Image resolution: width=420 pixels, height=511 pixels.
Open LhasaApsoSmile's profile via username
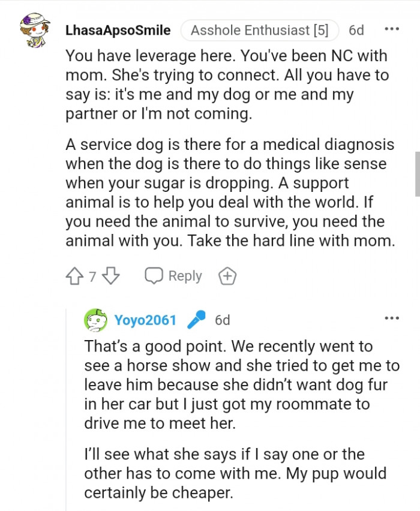118,30
